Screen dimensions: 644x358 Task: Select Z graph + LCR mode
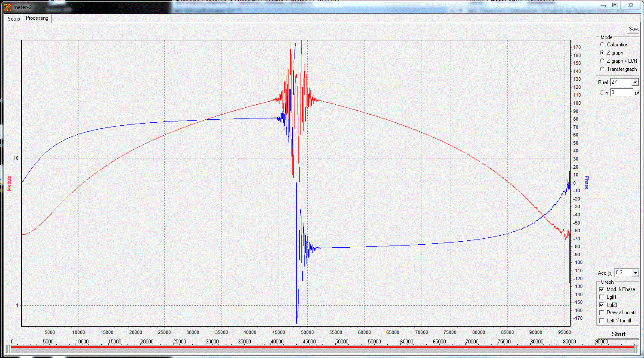[x=602, y=61]
